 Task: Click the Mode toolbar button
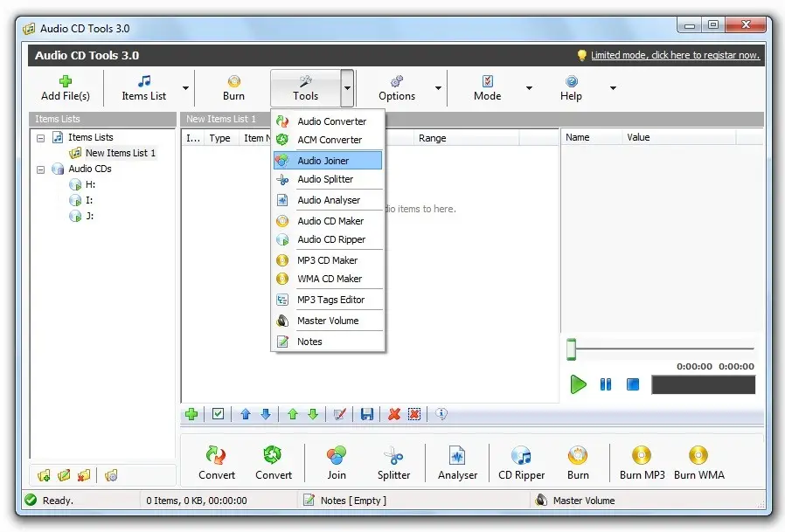click(x=488, y=88)
